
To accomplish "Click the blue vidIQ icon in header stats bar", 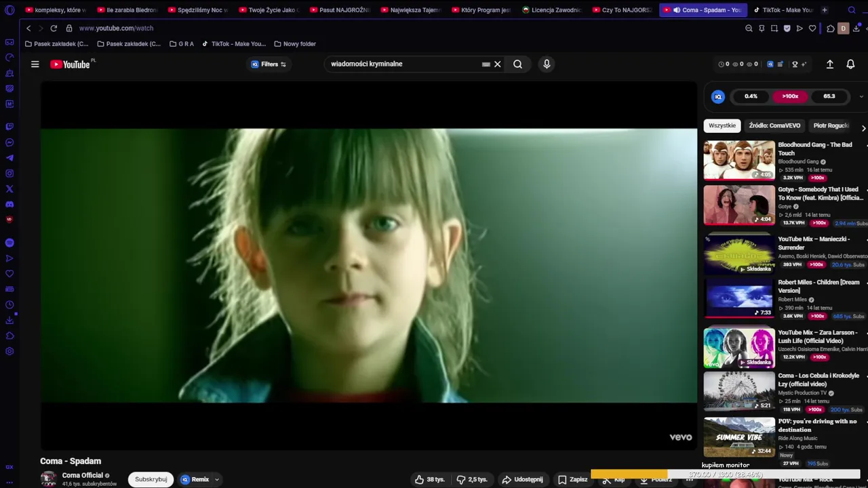I will coord(770,64).
